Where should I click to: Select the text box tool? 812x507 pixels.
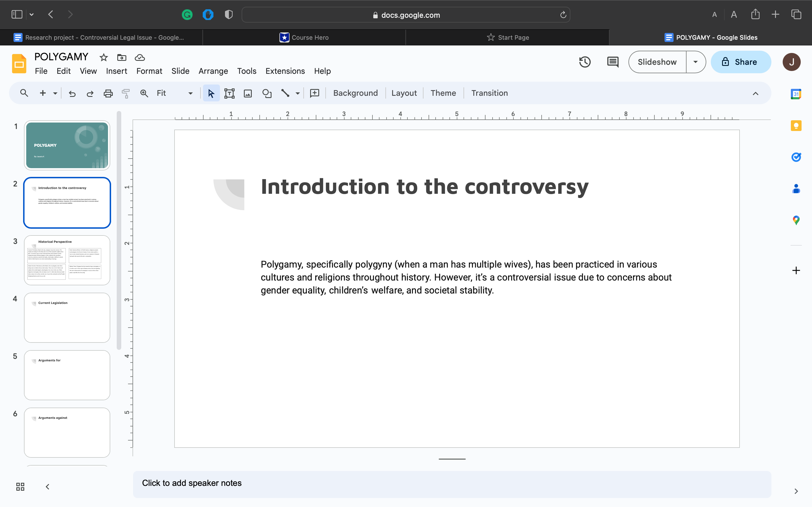click(x=229, y=93)
